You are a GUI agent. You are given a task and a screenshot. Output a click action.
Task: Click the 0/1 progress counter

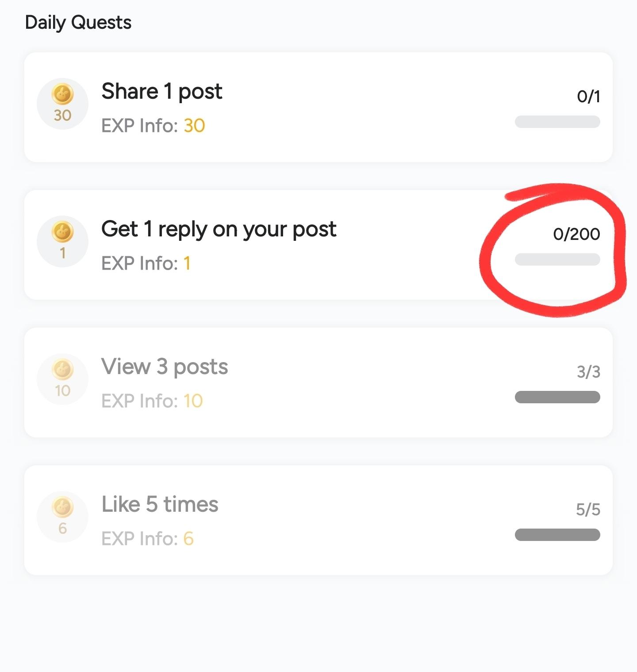588,97
